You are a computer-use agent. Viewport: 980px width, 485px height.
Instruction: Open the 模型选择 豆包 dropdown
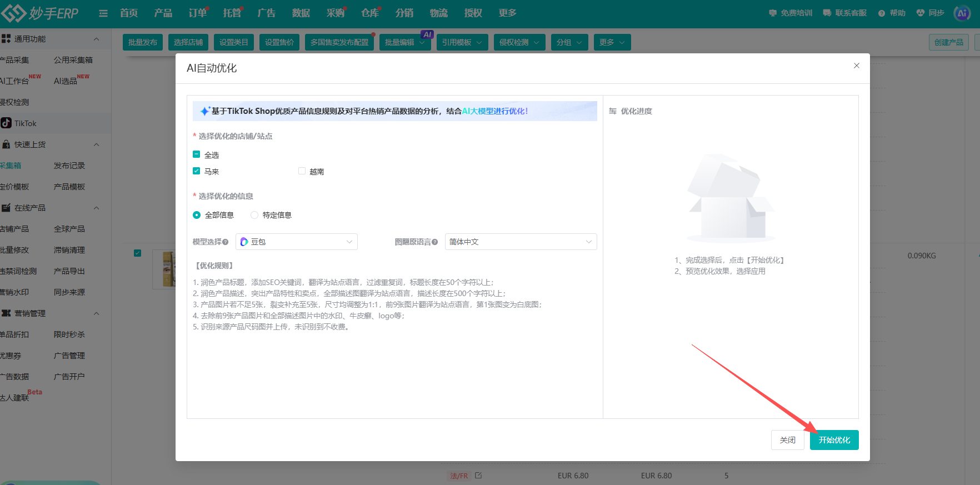[297, 242]
